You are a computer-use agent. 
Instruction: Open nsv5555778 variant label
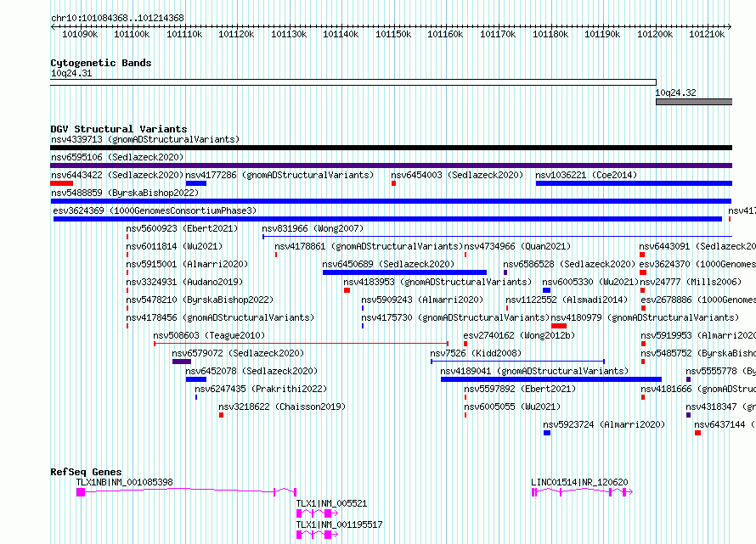[x=721, y=372]
